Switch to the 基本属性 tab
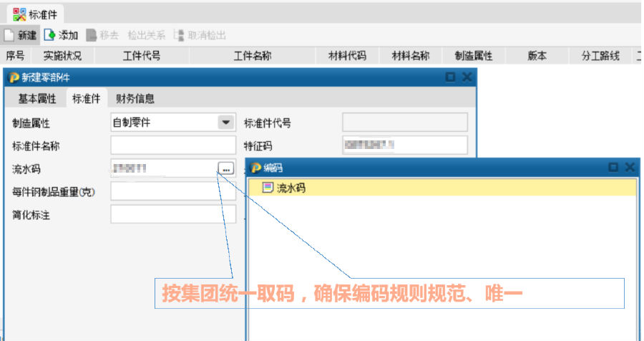 37,99
